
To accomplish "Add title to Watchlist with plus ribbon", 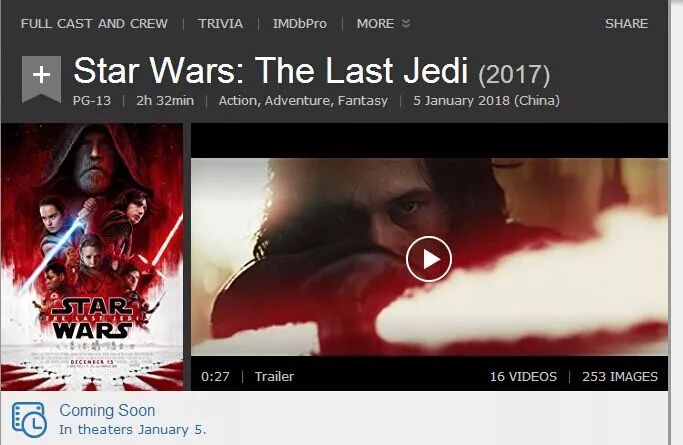I will click(41, 79).
